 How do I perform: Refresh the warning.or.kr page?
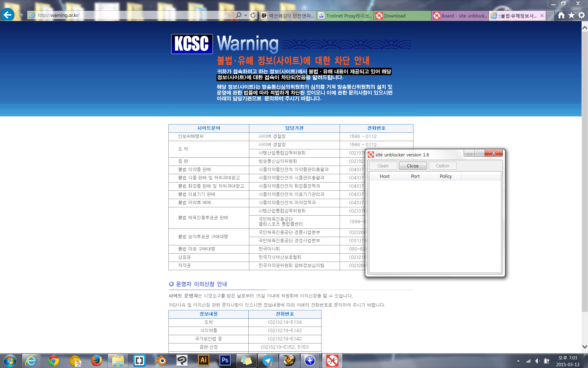click(x=253, y=15)
